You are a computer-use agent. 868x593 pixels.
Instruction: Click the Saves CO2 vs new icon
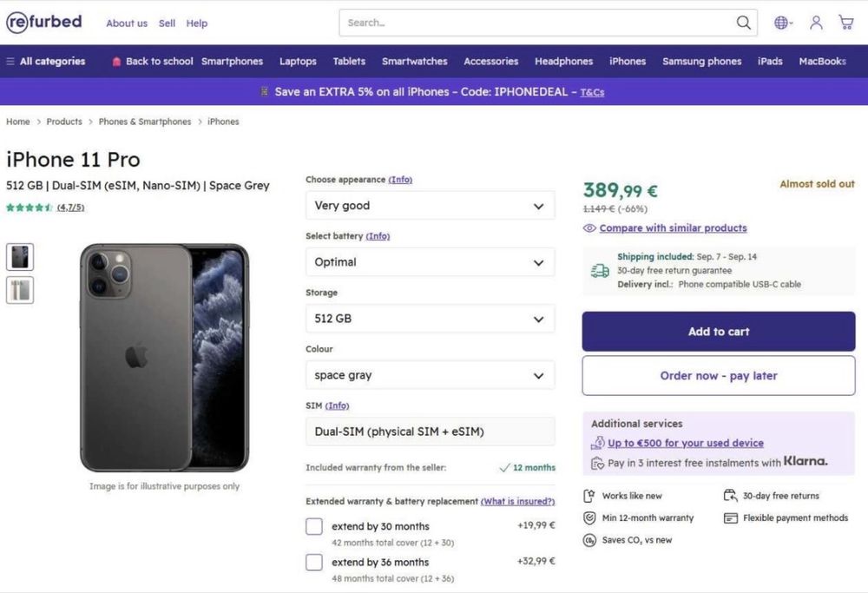click(589, 540)
